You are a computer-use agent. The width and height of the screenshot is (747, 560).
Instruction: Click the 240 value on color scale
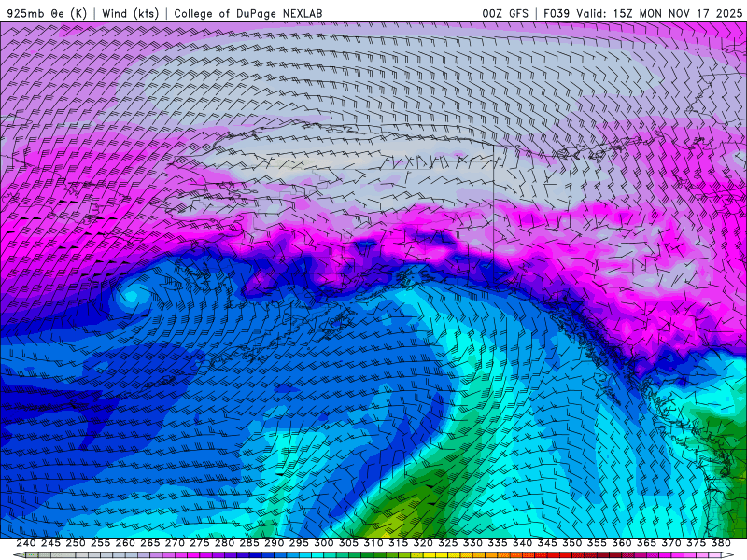coord(26,543)
